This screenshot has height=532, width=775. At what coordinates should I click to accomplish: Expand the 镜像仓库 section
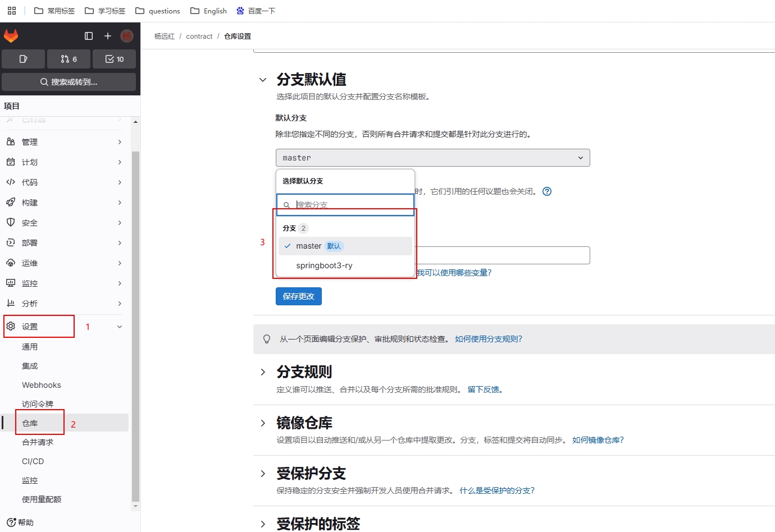262,423
